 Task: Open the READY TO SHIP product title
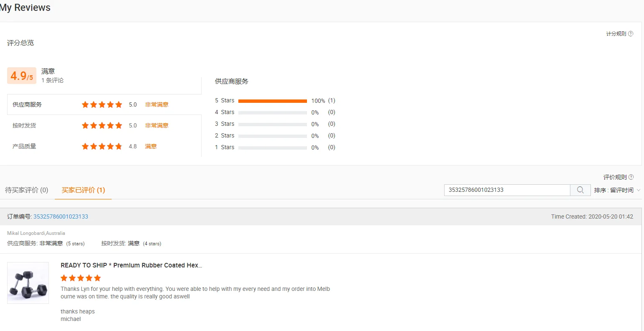tap(131, 265)
